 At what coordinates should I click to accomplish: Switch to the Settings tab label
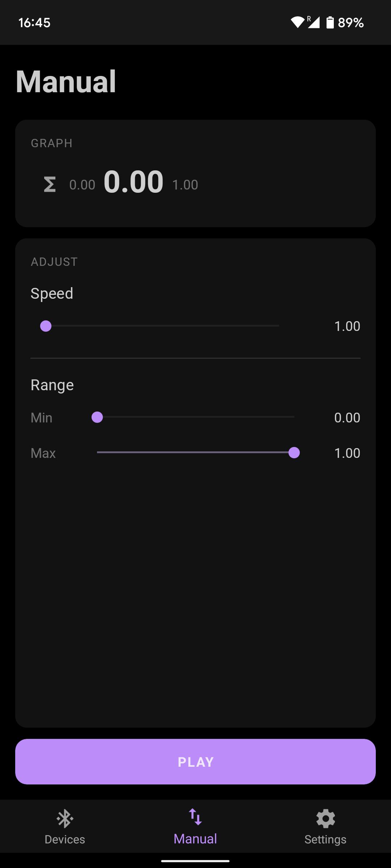[x=325, y=839]
